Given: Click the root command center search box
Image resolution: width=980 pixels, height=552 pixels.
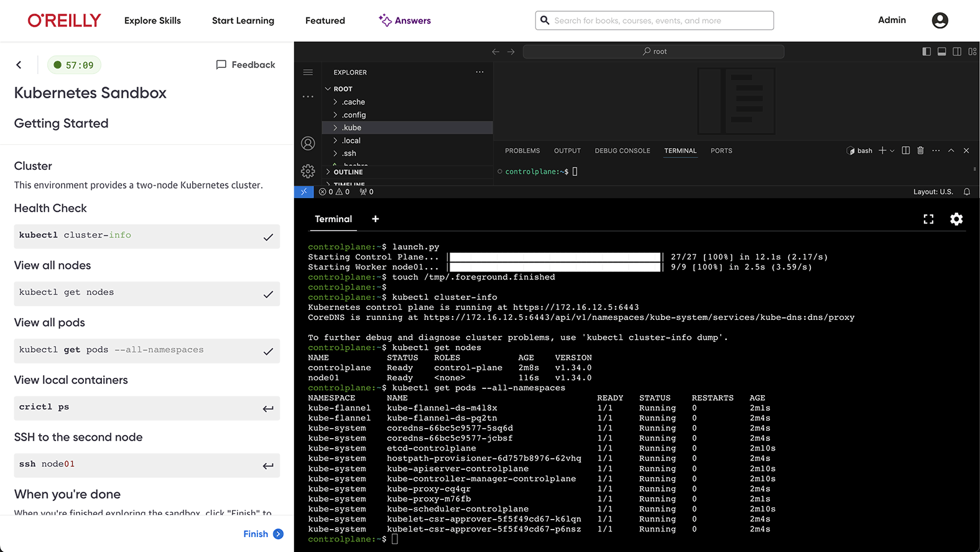Looking at the screenshot, I should (654, 52).
